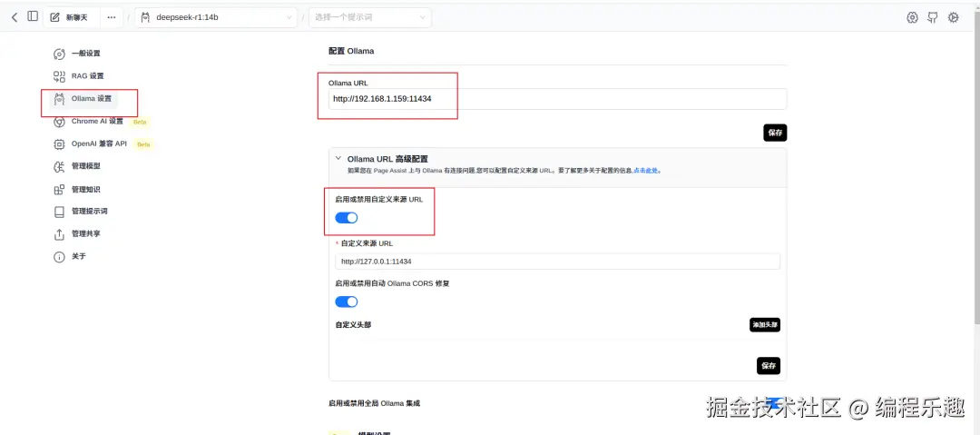This screenshot has height=435, width=980.
Task: Click the Ollama llama icon beside model name
Action: pyautogui.click(x=145, y=17)
